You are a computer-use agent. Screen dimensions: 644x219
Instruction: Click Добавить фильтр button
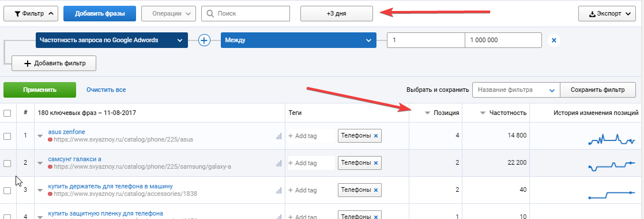pos(54,64)
